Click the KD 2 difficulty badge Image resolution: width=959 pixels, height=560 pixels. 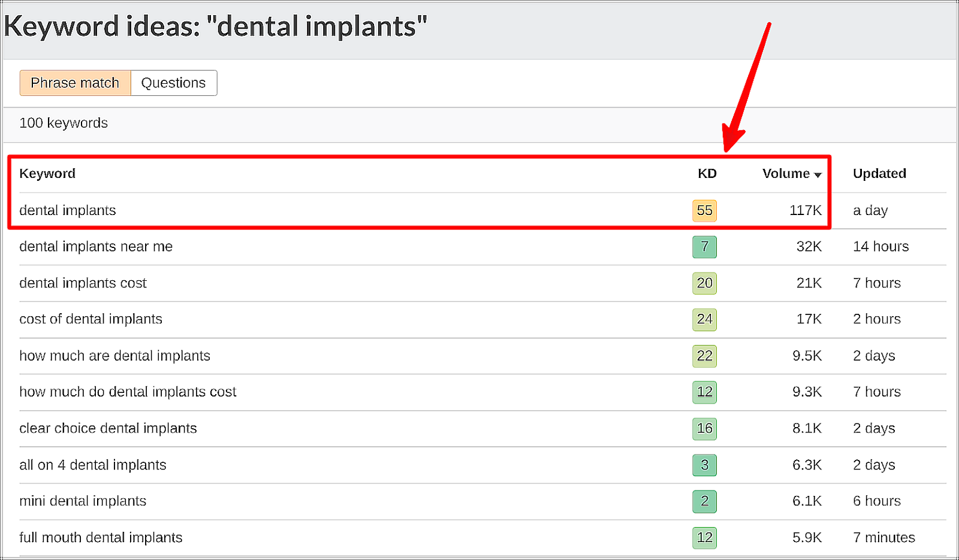pyautogui.click(x=704, y=501)
